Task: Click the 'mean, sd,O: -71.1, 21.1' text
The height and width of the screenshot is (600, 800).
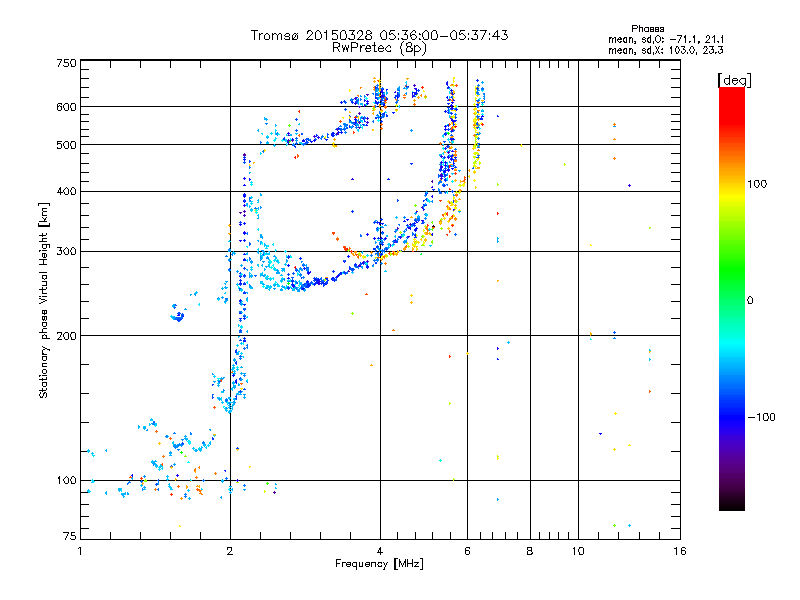Action: [666, 39]
